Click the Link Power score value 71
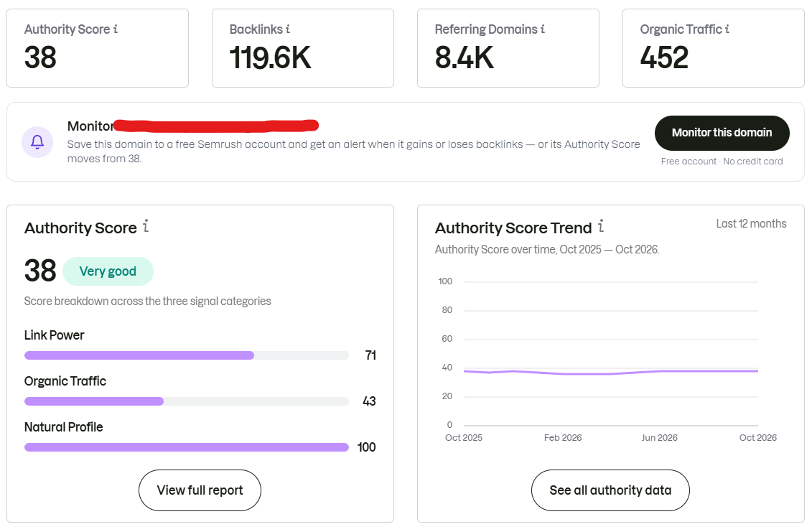This screenshot has height=532, width=812. (x=370, y=355)
